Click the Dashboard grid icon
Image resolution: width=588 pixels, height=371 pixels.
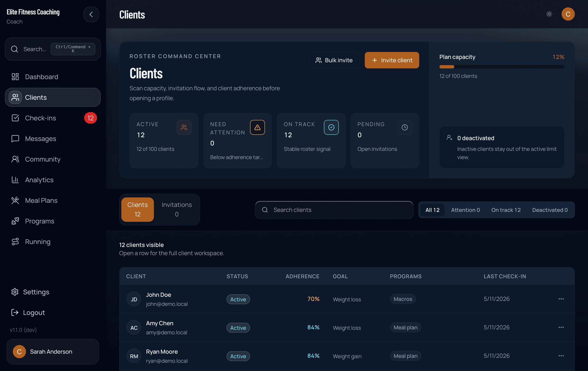15,77
